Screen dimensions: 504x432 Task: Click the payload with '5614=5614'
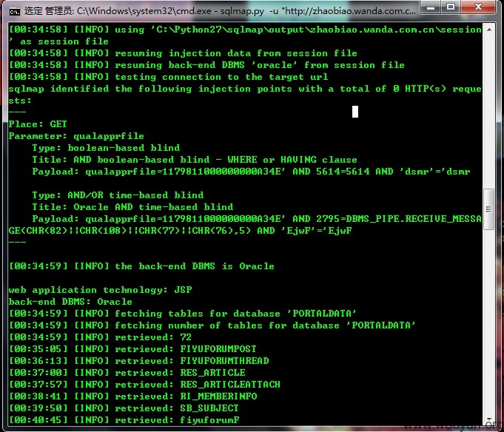coord(251,172)
